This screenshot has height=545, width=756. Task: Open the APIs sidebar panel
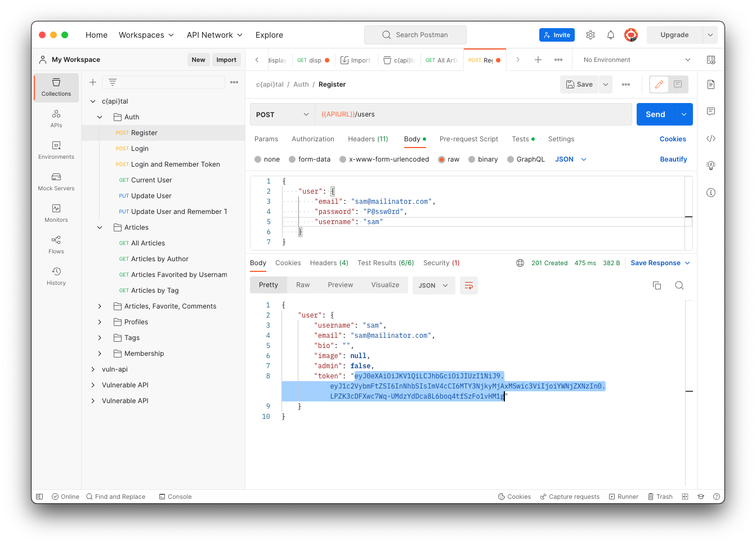click(x=56, y=119)
